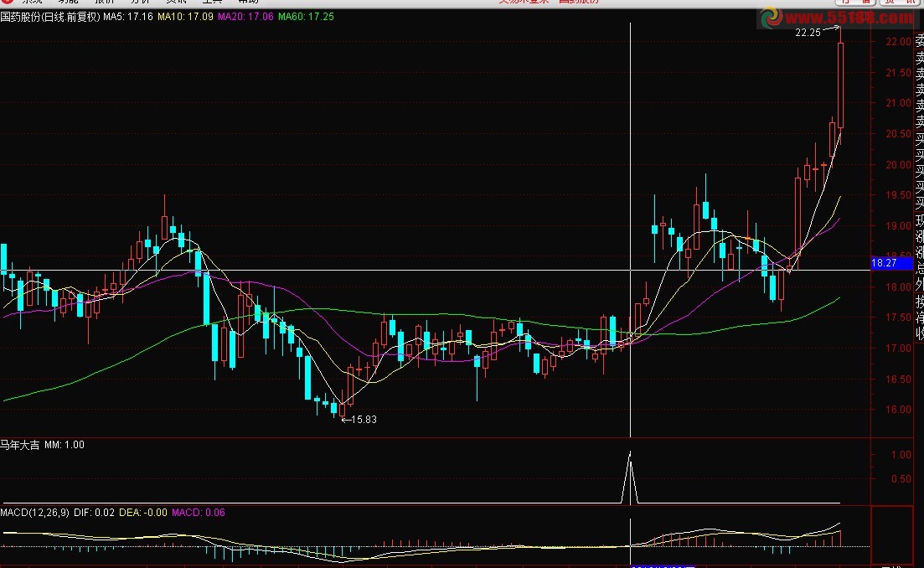Image resolution: width=924 pixels, height=568 pixels.
Task: Open the MACD(12,26,9) indicator label
Action: 35,513
